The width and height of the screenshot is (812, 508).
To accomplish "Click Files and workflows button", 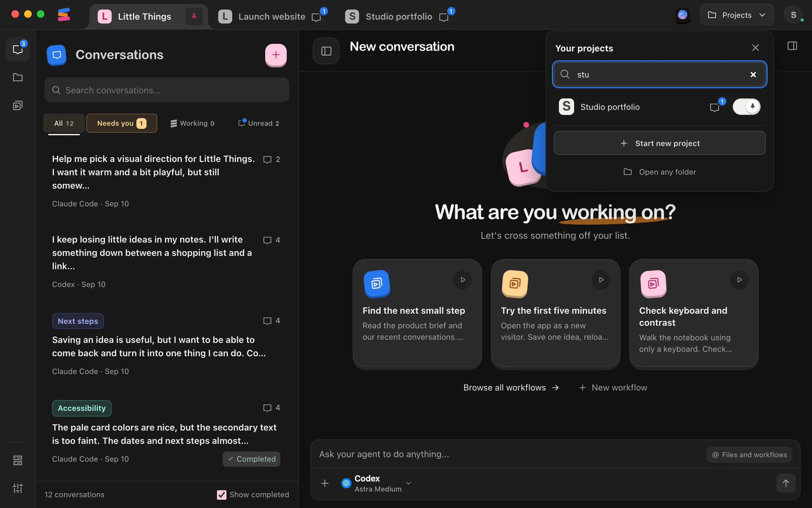I will [749, 455].
